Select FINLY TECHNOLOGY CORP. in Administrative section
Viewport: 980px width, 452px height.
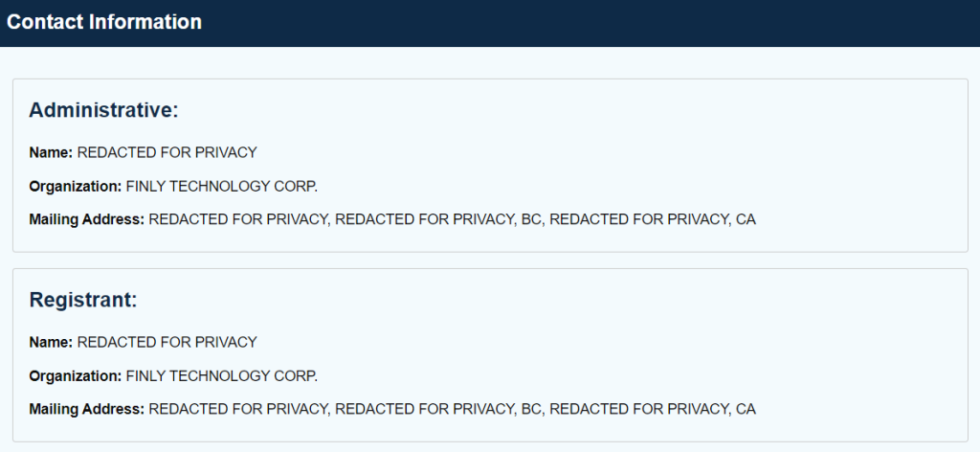point(222,186)
